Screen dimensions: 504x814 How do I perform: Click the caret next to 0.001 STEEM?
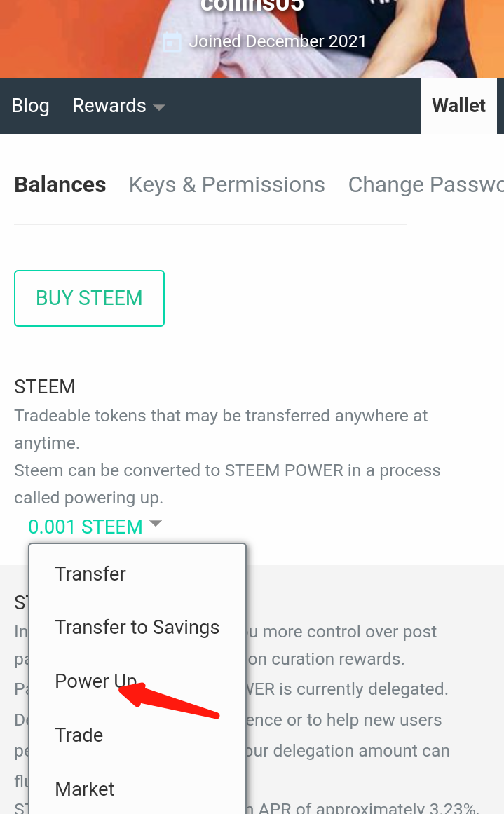click(156, 524)
